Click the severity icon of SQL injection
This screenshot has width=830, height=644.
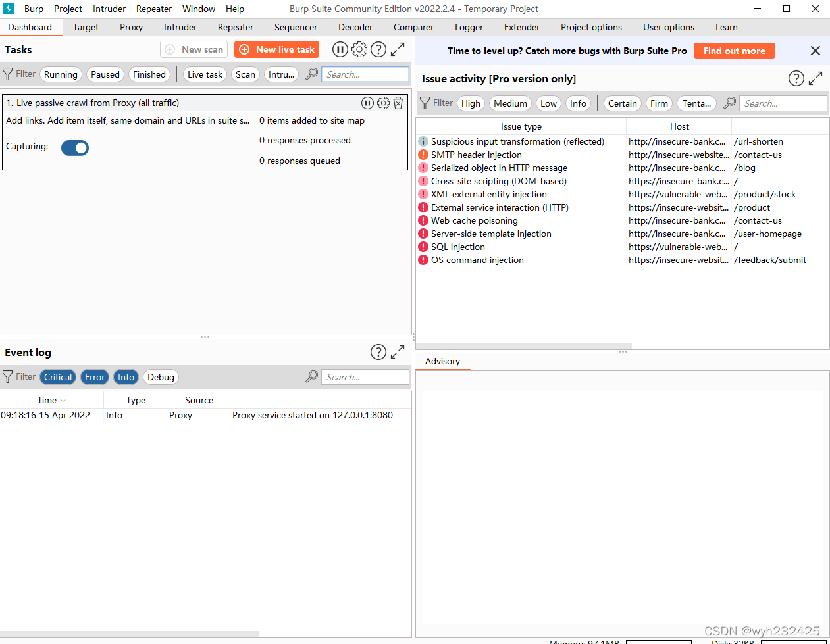(x=423, y=247)
